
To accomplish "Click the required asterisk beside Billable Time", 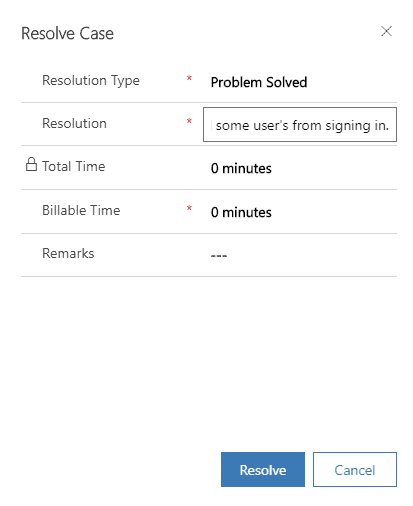I will click(x=189, y=208).
